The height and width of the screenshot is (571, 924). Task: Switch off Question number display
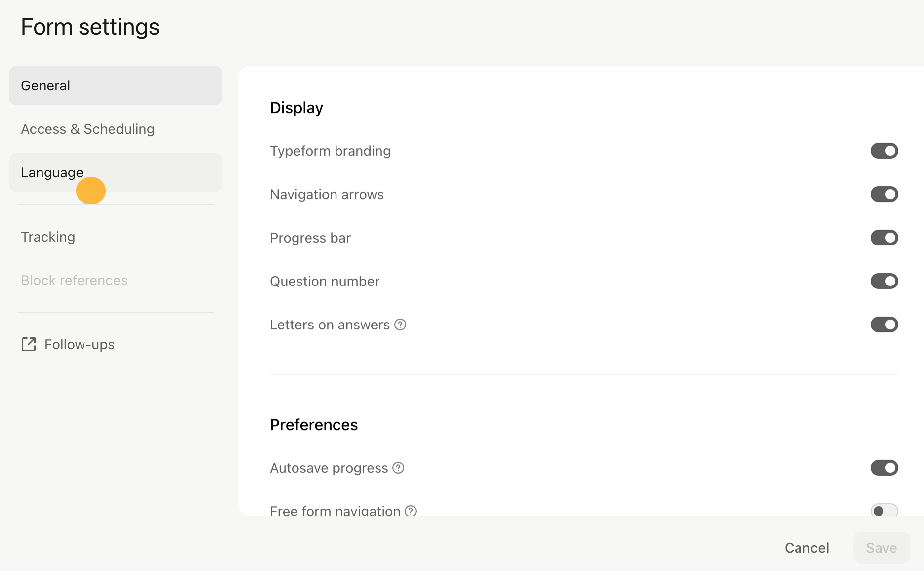(x=884, y=281)
